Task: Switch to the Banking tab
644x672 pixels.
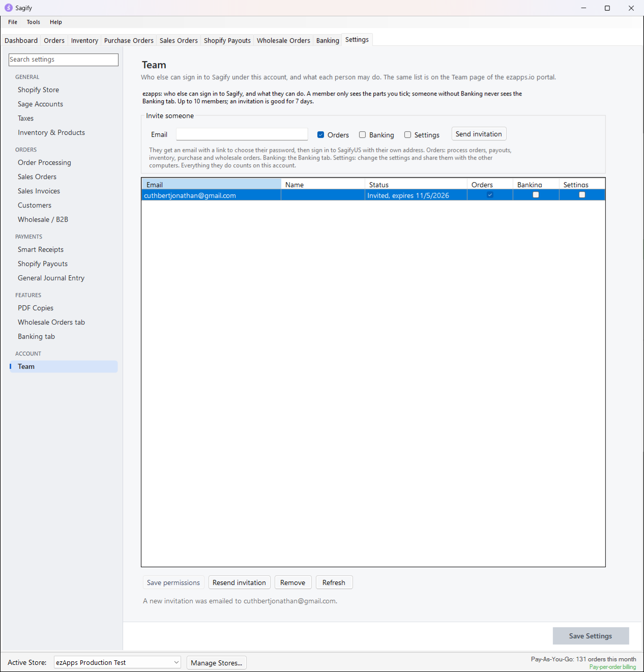Action: (328, 41)
